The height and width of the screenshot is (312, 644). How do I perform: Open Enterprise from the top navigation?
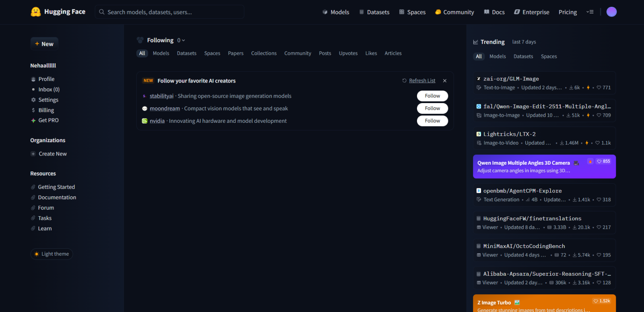coord(532,12)
